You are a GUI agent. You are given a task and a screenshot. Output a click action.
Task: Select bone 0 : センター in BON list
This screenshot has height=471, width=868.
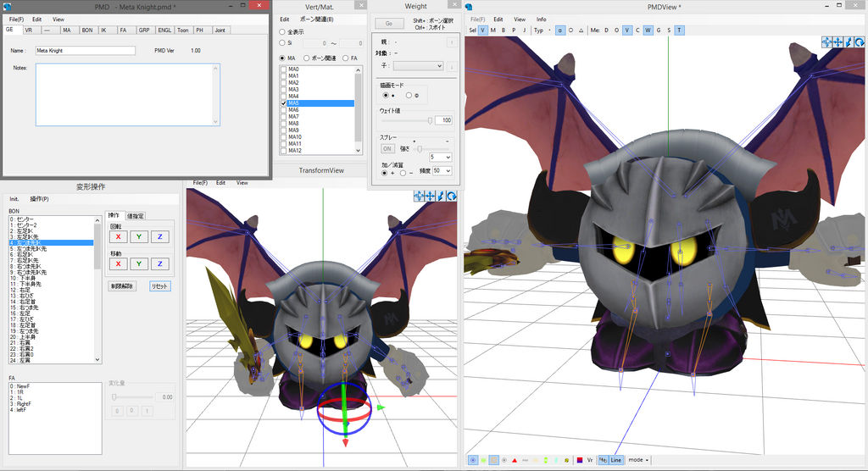tap(51, 219)
